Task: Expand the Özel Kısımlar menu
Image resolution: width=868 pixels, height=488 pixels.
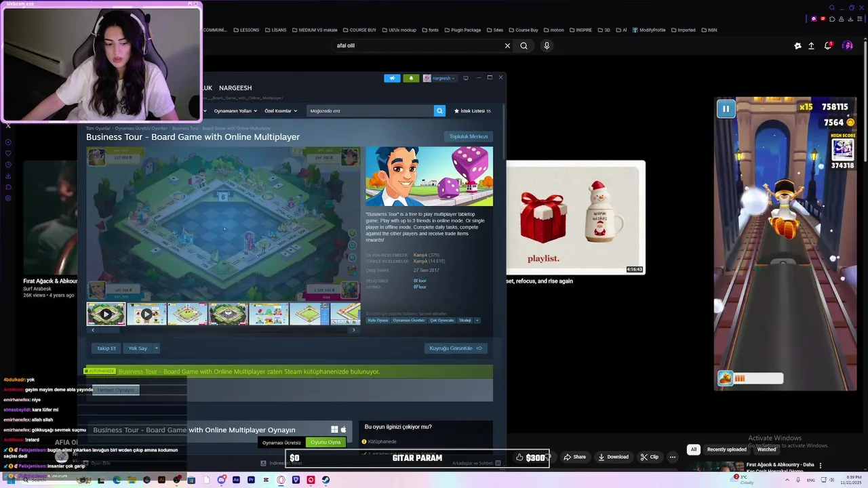Action: point(280,110)
